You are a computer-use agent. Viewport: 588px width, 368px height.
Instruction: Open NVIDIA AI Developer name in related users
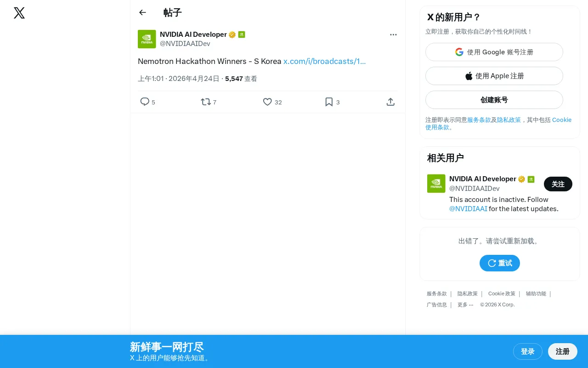(x=483, y=179)
